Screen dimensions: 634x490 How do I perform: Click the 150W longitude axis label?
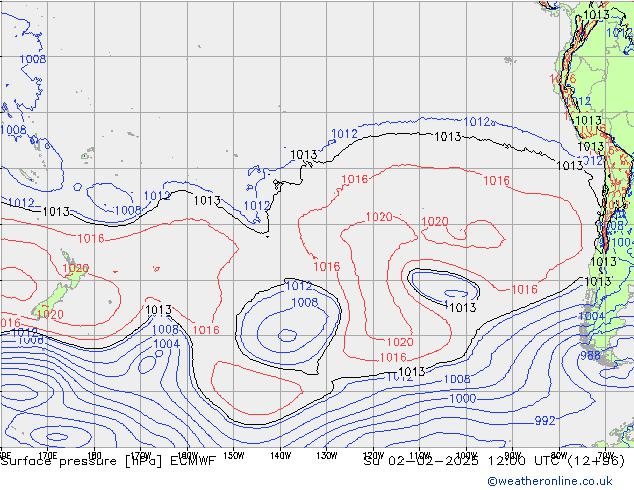click(234, 455)
